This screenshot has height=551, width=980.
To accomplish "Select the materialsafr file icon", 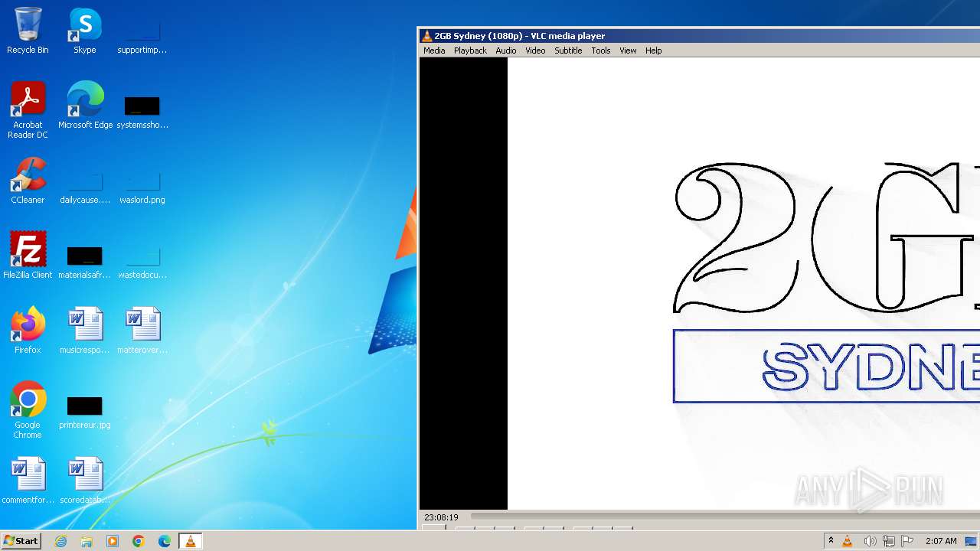I will tap(85, 262).
